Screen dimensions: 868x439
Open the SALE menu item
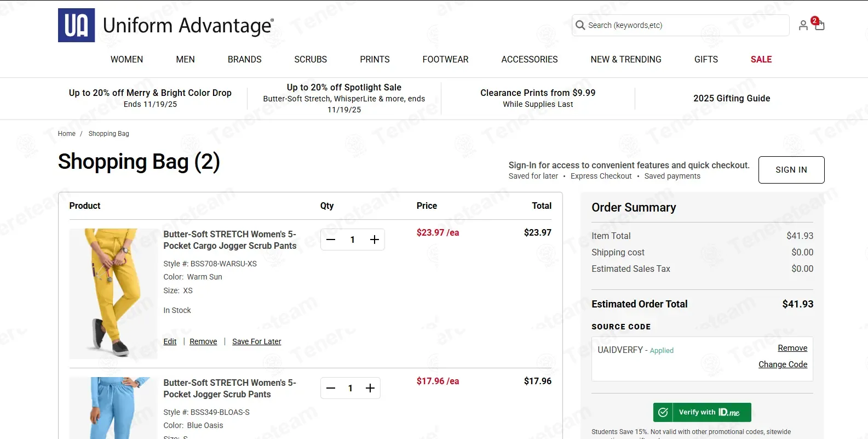point(761,59)
